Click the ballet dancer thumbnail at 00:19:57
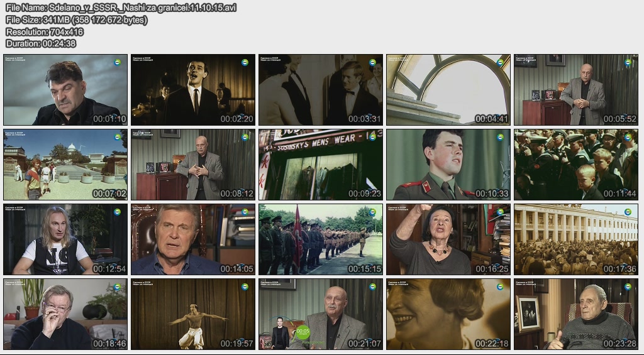 [x=193, y=314]
